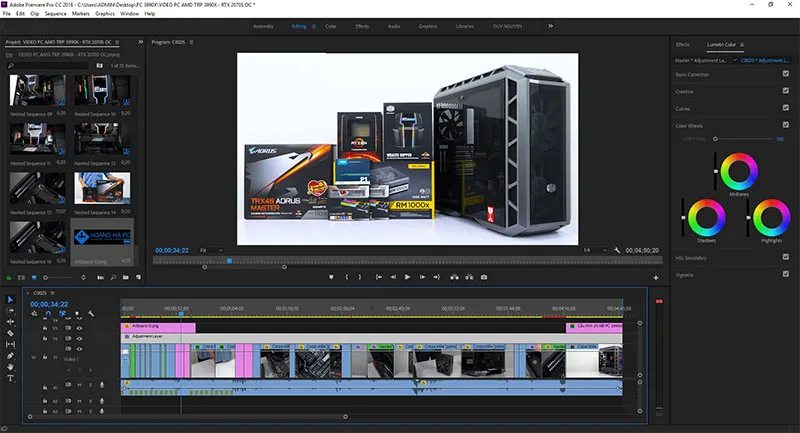
Task: Expand Project panel overflow chevron
Action: [x=140, y=42]
